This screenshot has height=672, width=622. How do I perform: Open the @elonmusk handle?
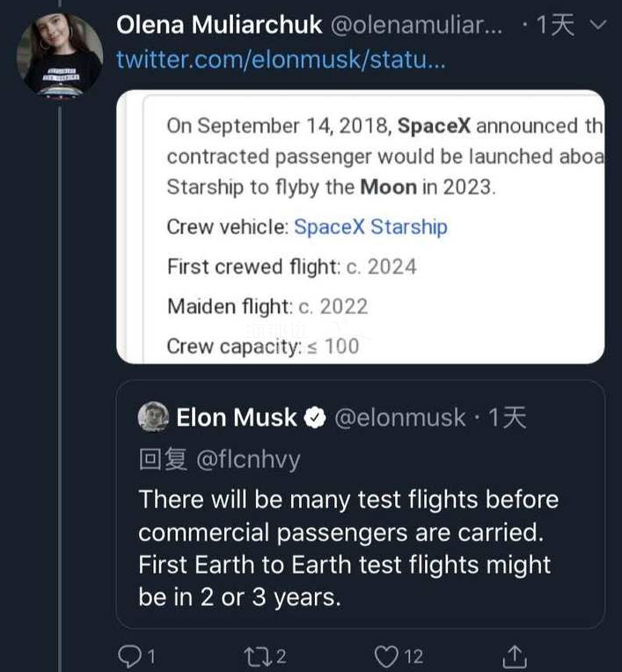(x=400, y=418)
